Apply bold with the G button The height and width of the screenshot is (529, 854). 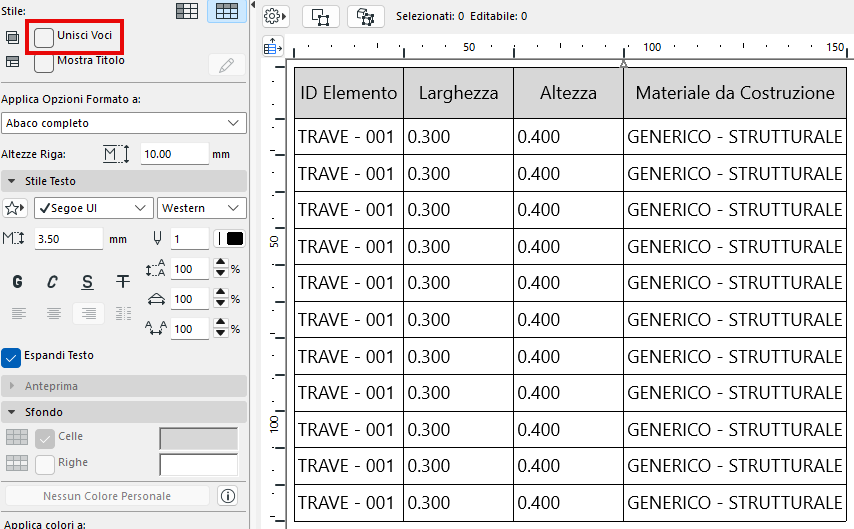point(17,282)
